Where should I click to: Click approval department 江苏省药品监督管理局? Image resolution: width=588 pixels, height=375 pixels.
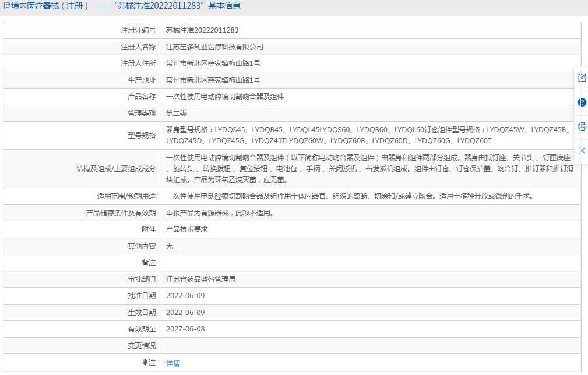(200, 279)
